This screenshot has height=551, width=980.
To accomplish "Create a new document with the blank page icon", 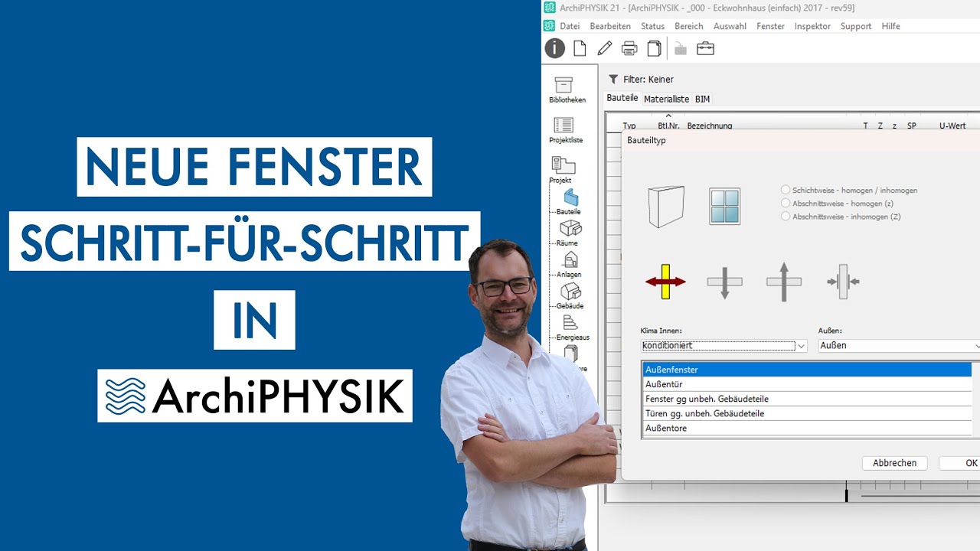I will (580, 48).
